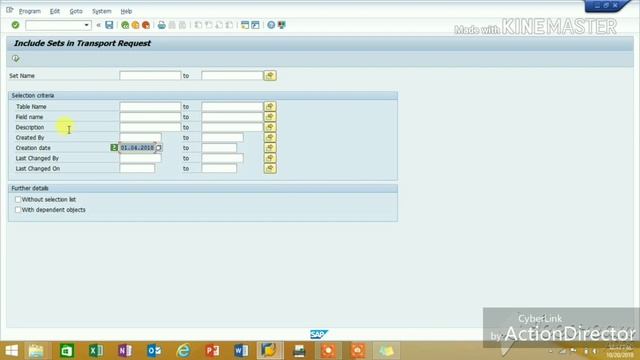Open the System menu
Screen dimensions: 640x360
102,11
